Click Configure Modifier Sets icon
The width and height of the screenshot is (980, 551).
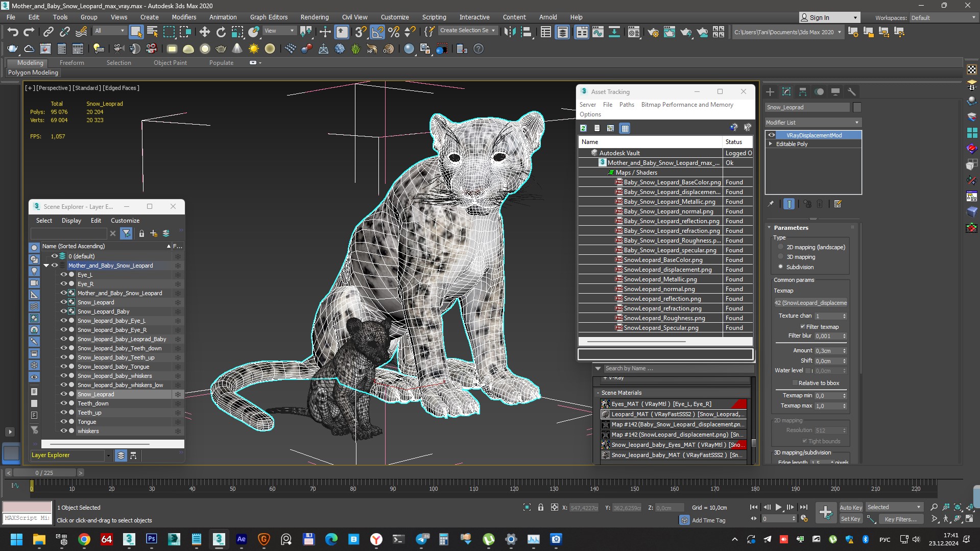click(x=838, y=204)
